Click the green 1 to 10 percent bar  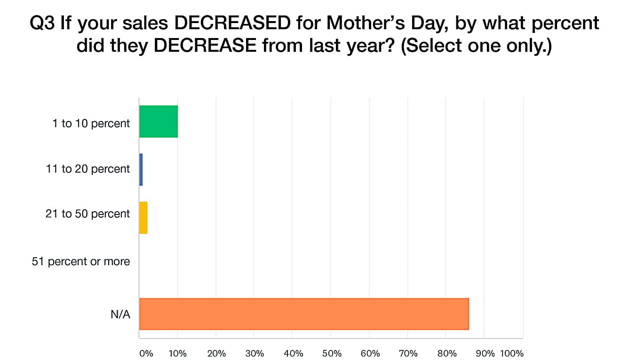click(159, 121)
